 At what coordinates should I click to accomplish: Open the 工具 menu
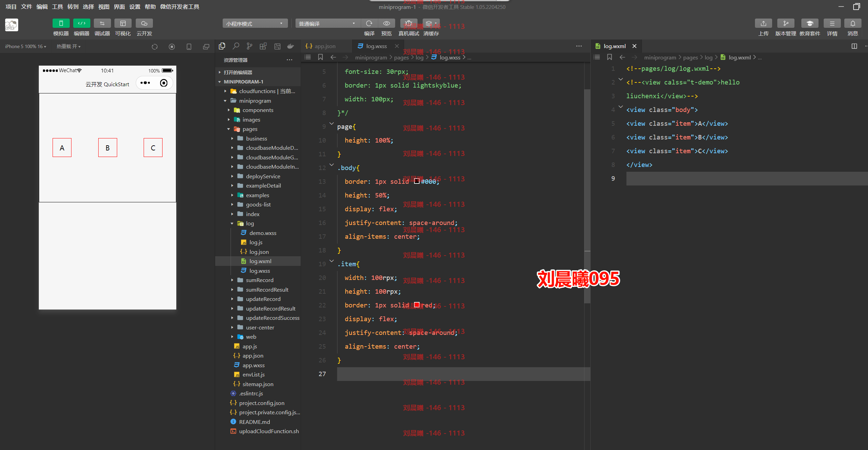pyautogui.click(x=57, y=7)
